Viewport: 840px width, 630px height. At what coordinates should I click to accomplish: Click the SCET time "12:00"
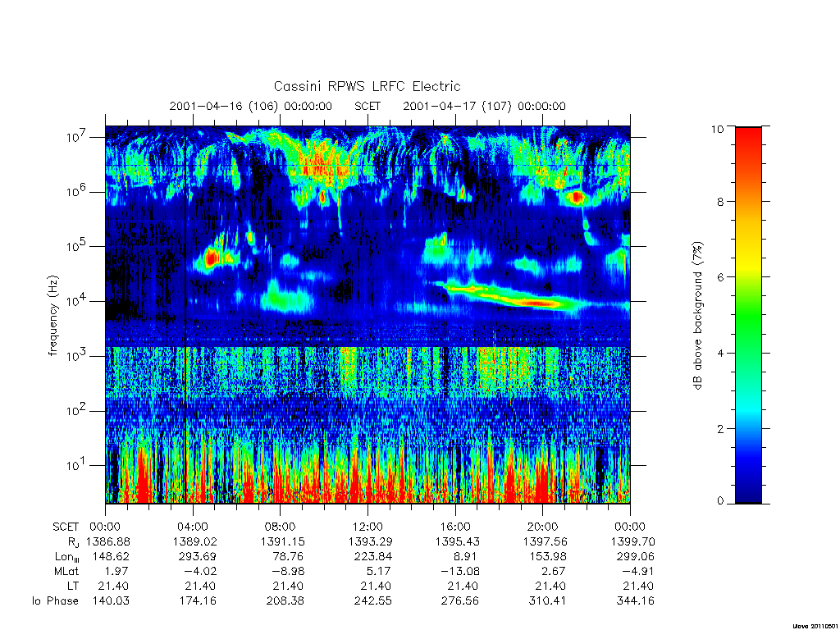click(x=367, y=527)
